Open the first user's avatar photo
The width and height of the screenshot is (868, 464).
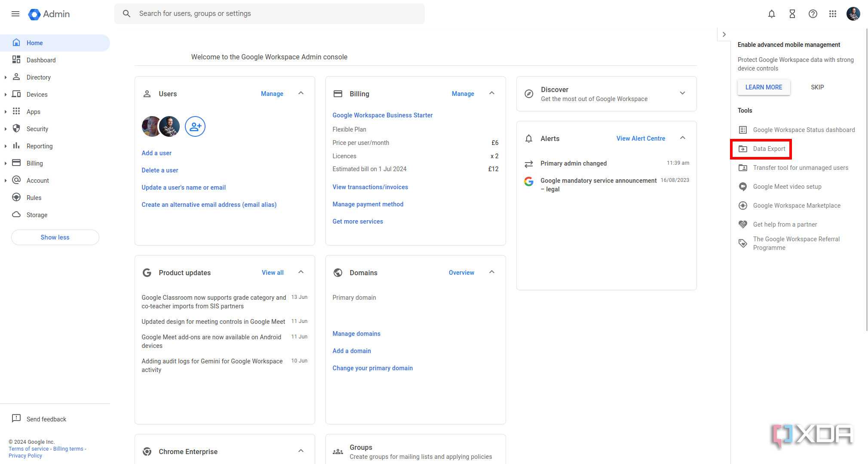click(150, 126)
